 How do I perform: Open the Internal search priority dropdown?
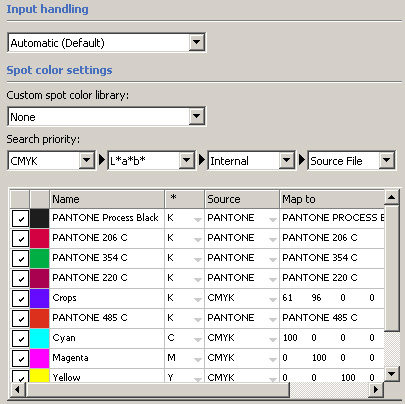[286, 161]
